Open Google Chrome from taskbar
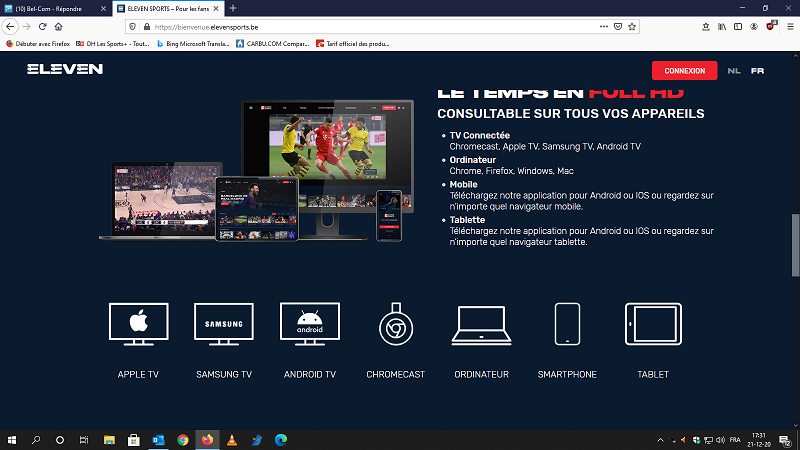The image size is (800, 450). point(183,440)
